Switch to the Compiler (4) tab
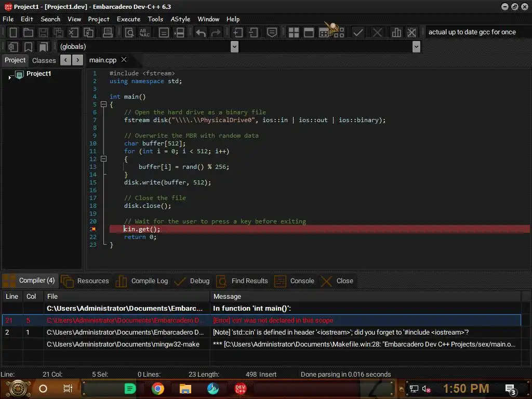 31,281
